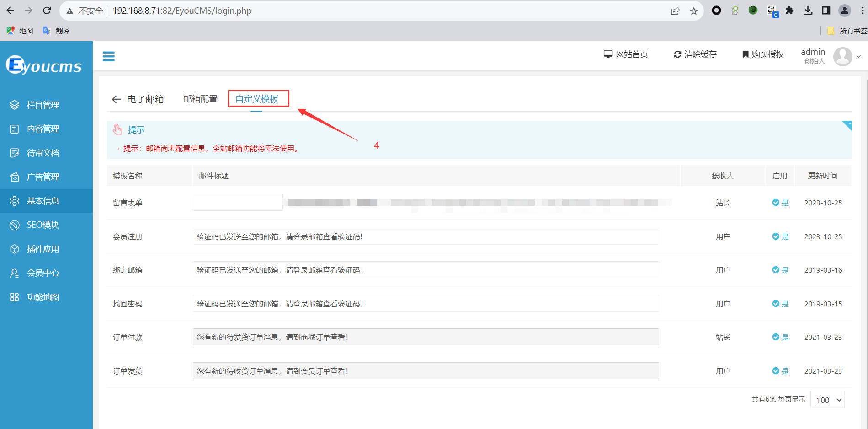Click the address bar URL

(x=182, y=11)
